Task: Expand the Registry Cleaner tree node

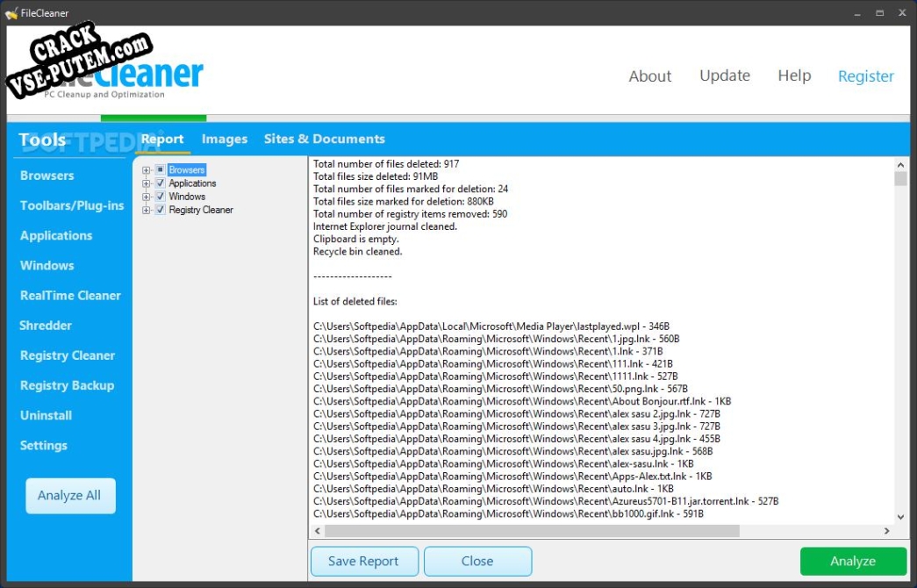Action: 147,210
